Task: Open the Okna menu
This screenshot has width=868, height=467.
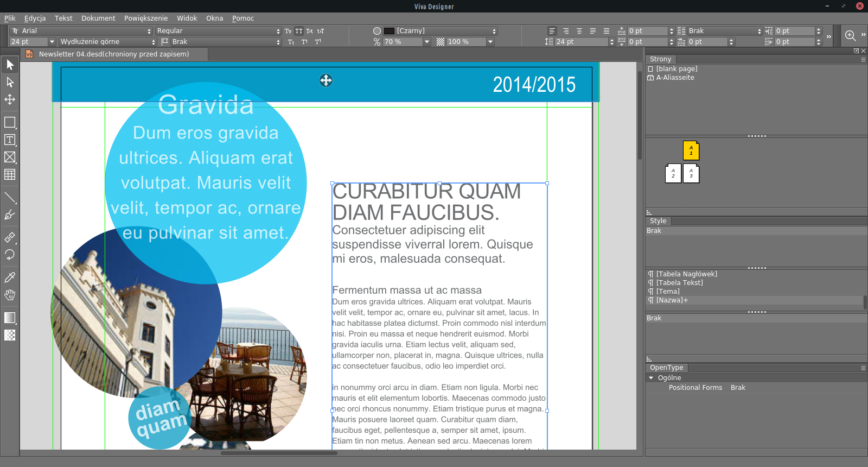Action: 214,18
